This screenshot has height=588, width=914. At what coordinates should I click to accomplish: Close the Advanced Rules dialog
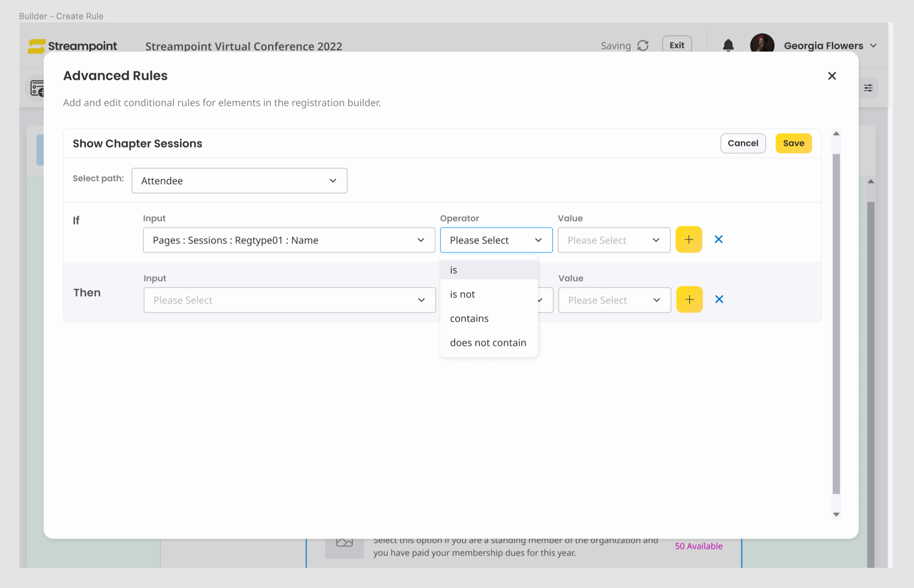(832, 76)
